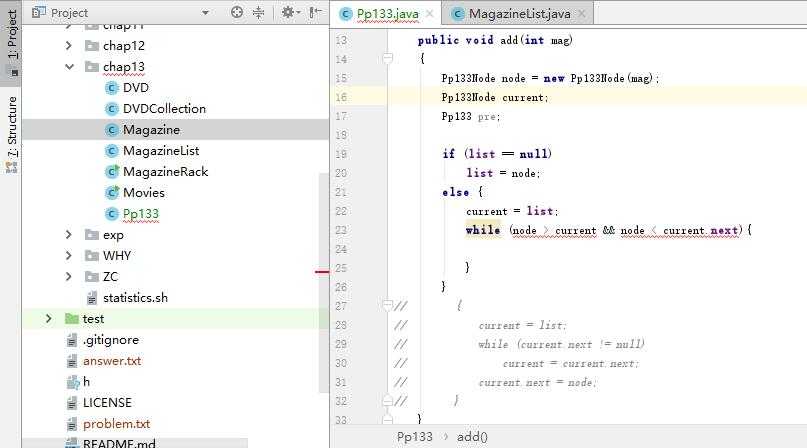Click the test folder icon
This screenshot has height=448, width=807.
pos(72,319)
